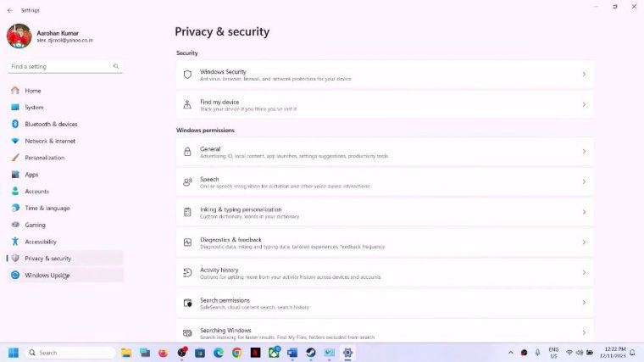Click the Windows Security shield icon
Image resolution: width=644 pixels, height=362 pixels.
pos(187,75)
